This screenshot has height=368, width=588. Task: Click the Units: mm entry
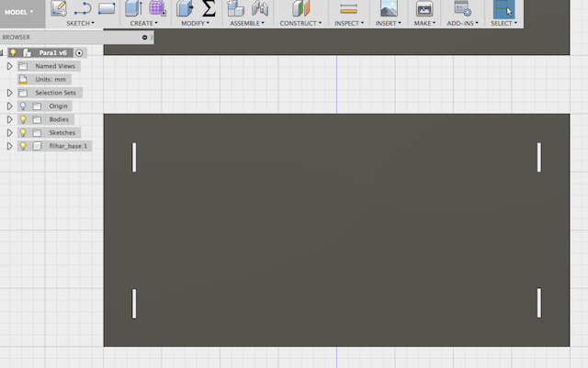(x=51, y=80)
